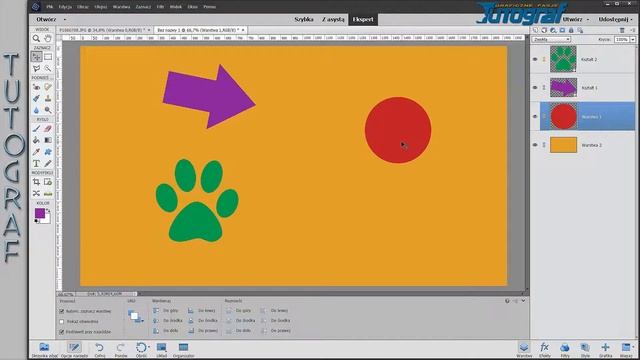640x360 pixels.
Task: Click the foreground purple color swatch
Action: tap(40, 213)
